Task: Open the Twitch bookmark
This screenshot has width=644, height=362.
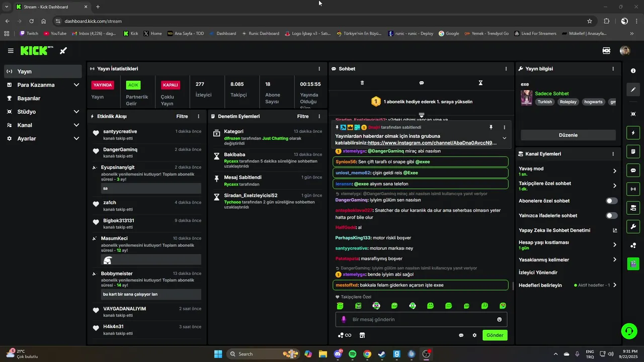Action: [29, 34]
